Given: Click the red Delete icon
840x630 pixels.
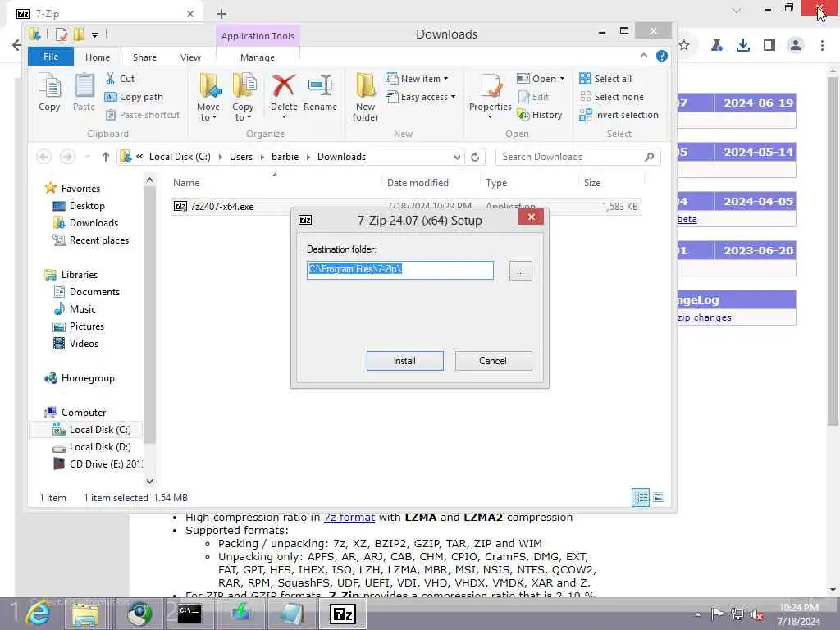Looking at the screenshot, I should click(x=284, y=85).
